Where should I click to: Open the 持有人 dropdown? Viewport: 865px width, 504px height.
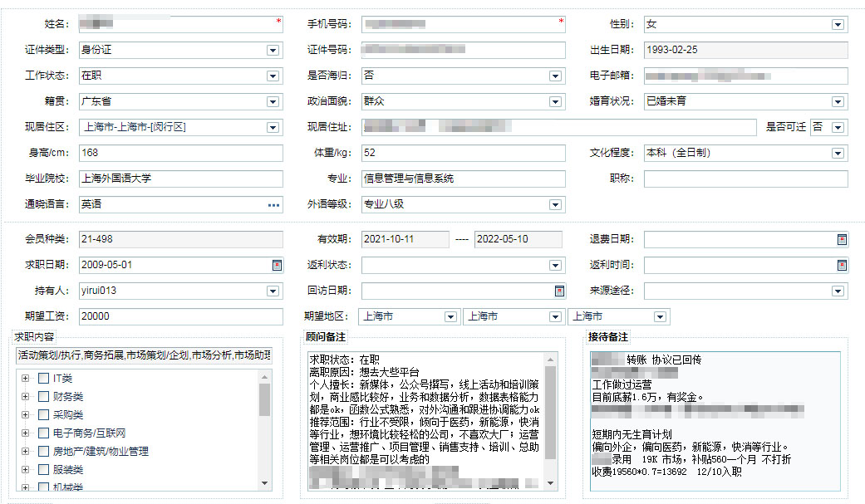(x=273, y=291)
